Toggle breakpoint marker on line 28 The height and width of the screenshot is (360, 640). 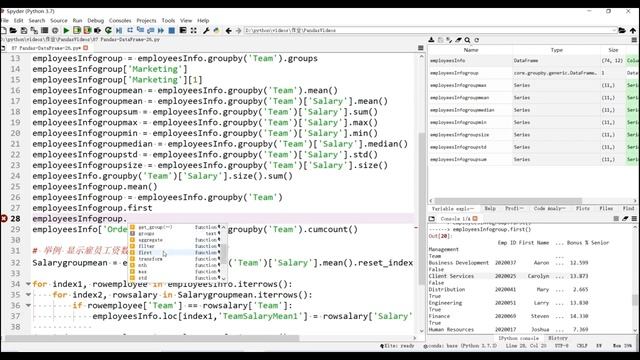pyautogui.click(x=4, y=219)
